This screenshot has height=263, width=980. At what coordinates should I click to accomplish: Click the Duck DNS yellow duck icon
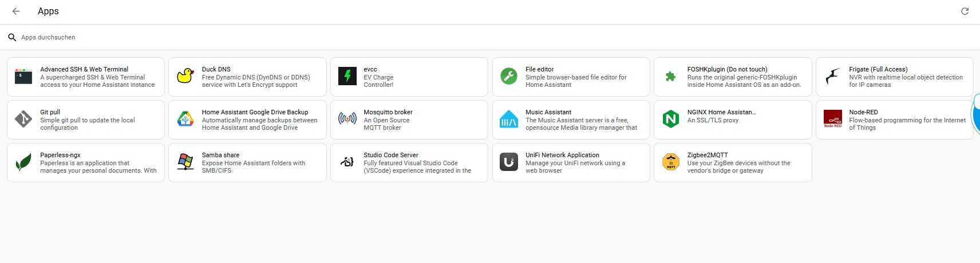pos(185,76)
